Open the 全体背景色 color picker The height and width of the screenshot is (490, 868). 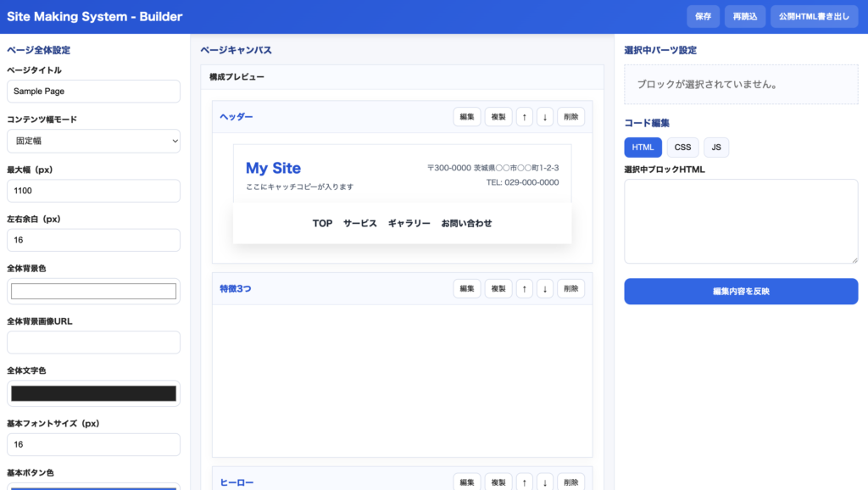point(93,292)
